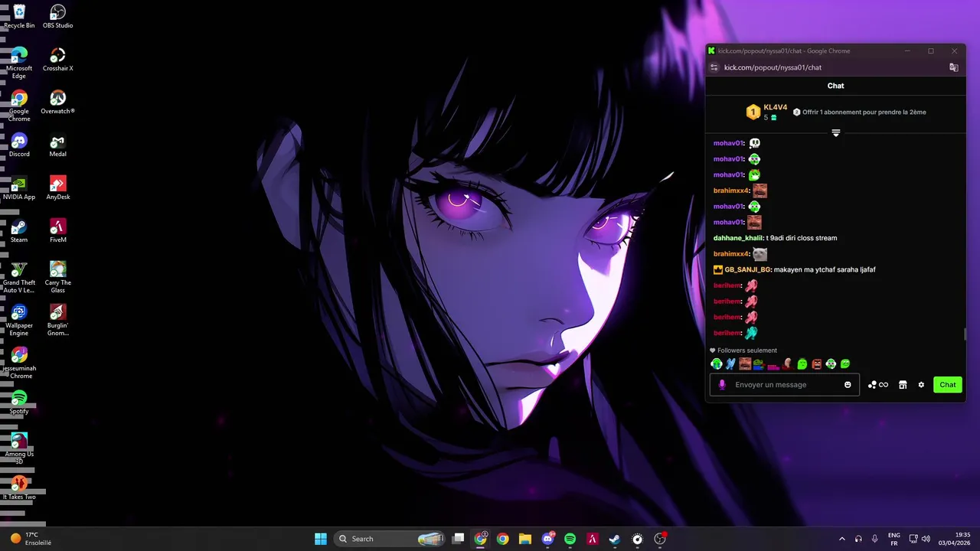
Task: Open site information icon beside the URL
Action: pyautogui.click(x=714, y=67)
